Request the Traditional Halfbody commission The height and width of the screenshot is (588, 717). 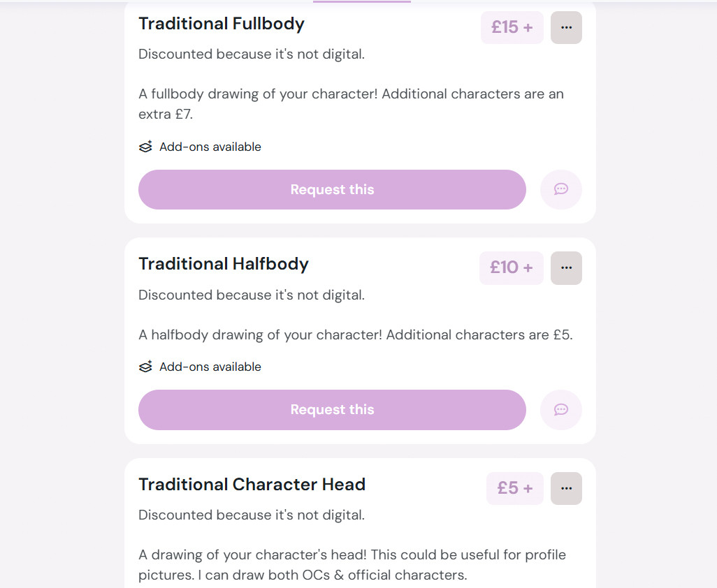(x=332, y=410)
